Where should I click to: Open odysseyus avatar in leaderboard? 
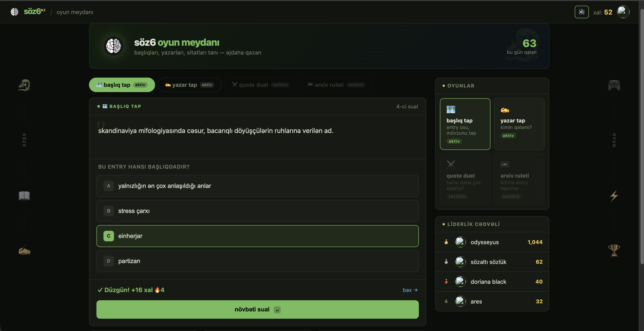pos(460,242)
